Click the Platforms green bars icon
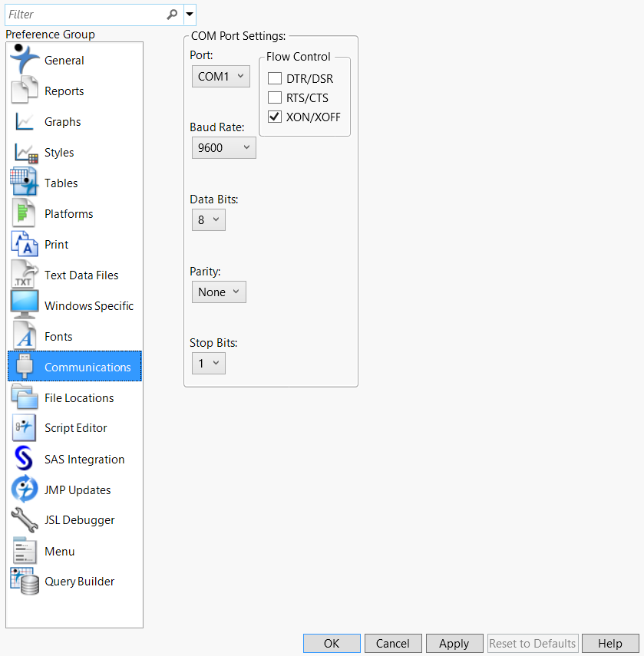 pos(24,213)
